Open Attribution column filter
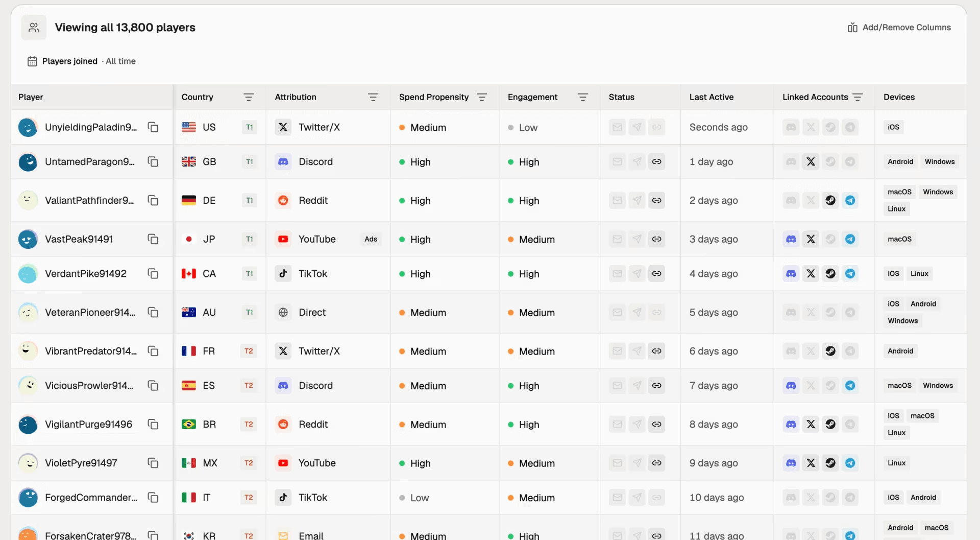This screenshot has height=540, width=980. coord(373,97)
